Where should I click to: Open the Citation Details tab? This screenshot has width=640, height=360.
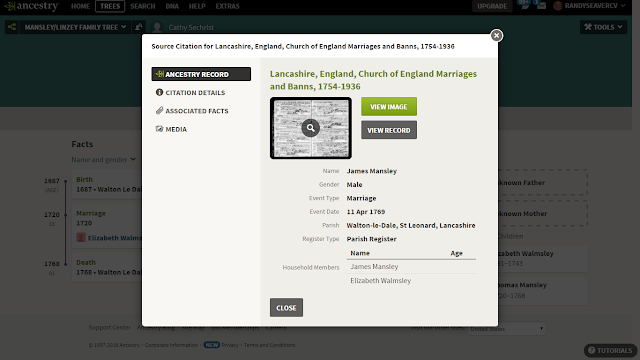click(x=195, y=93)
